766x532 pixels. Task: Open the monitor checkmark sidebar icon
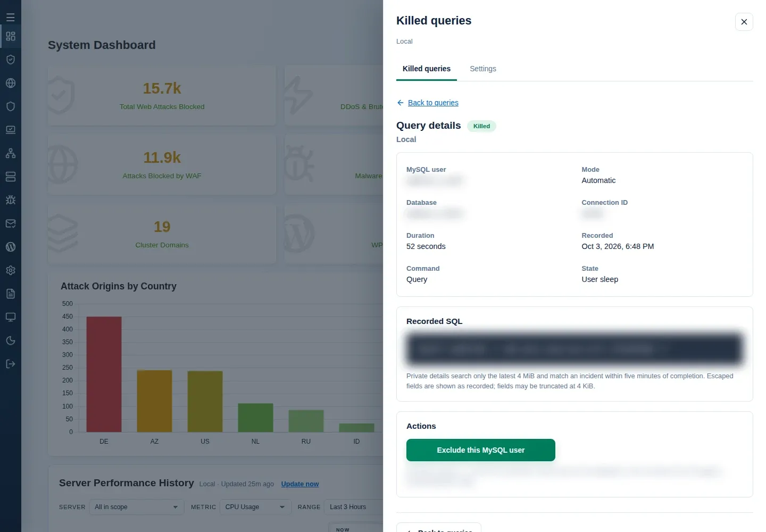click(x=11, y=130)
